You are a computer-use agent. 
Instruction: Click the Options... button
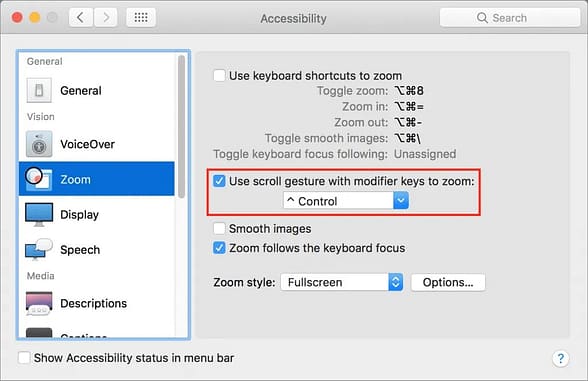click(448, 282)
